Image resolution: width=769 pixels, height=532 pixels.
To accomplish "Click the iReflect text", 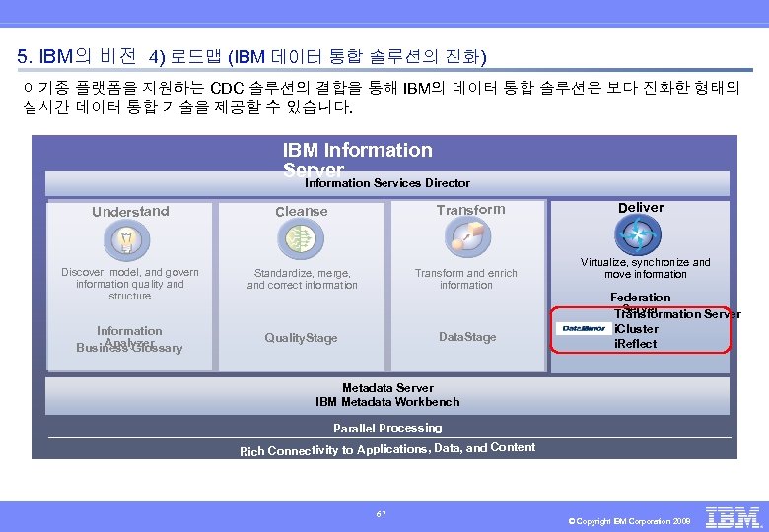I will pyautogui.click(x=635, y=344).
